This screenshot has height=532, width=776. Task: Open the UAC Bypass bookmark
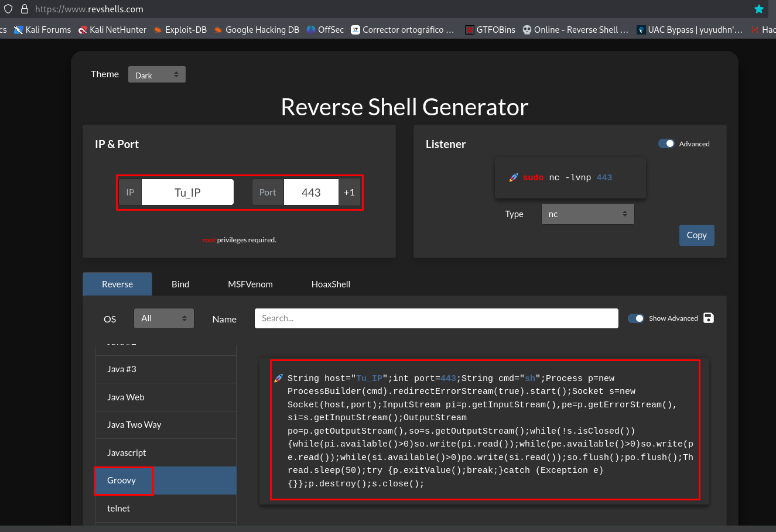tap(689, 29)
